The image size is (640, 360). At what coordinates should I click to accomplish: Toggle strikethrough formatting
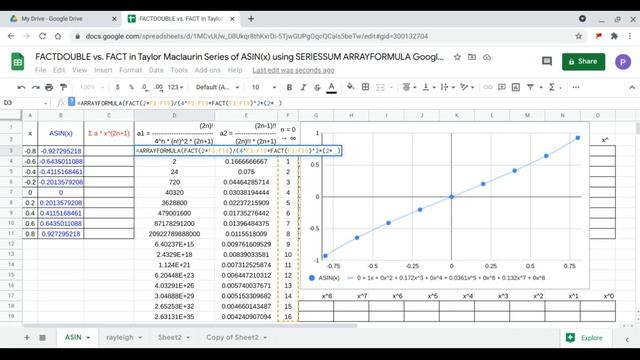click(x=317, y=87)
